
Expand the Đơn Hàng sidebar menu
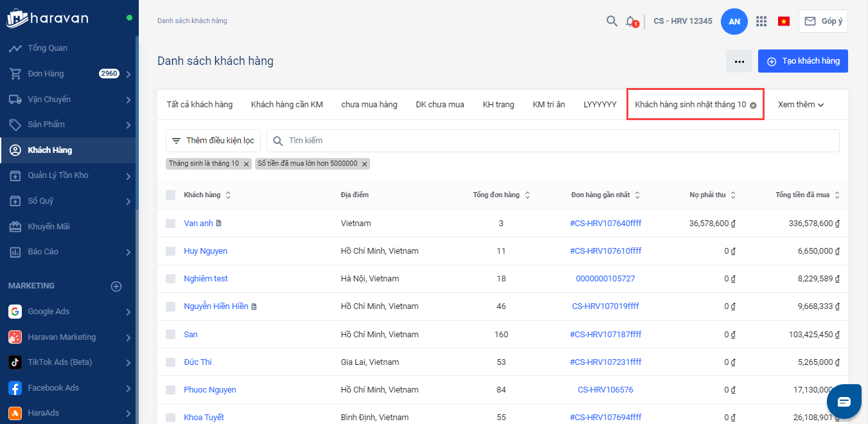tap(128, 74)
